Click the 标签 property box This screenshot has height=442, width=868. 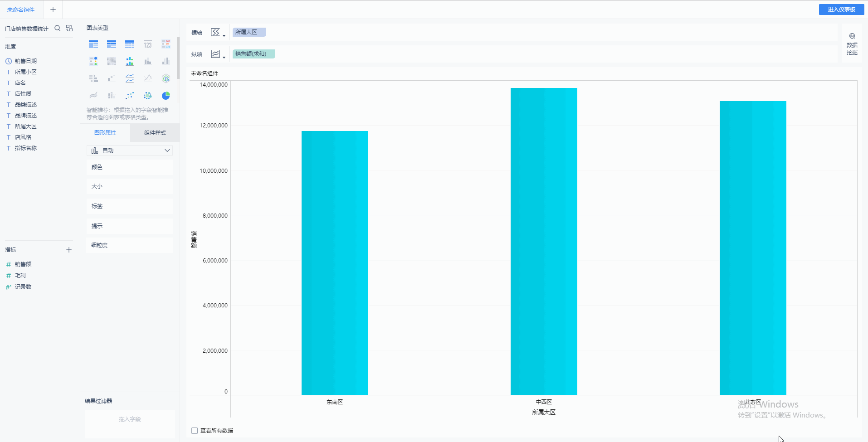[130, 206]
